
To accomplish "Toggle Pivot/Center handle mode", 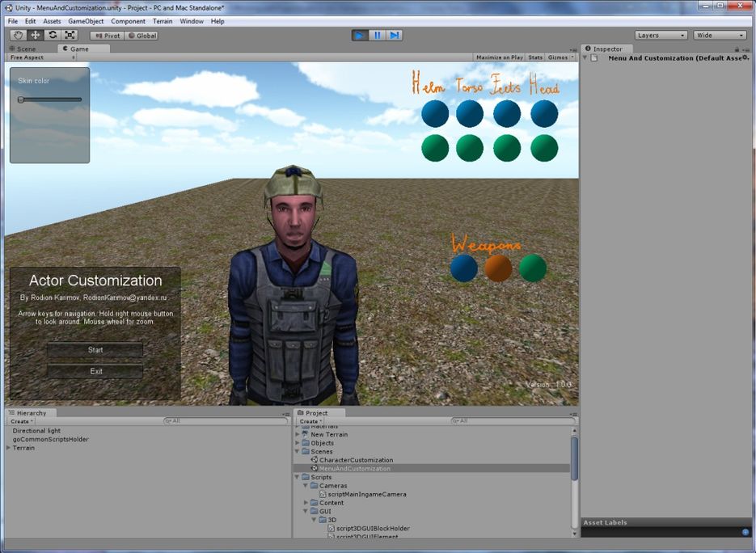I will 108,36.
